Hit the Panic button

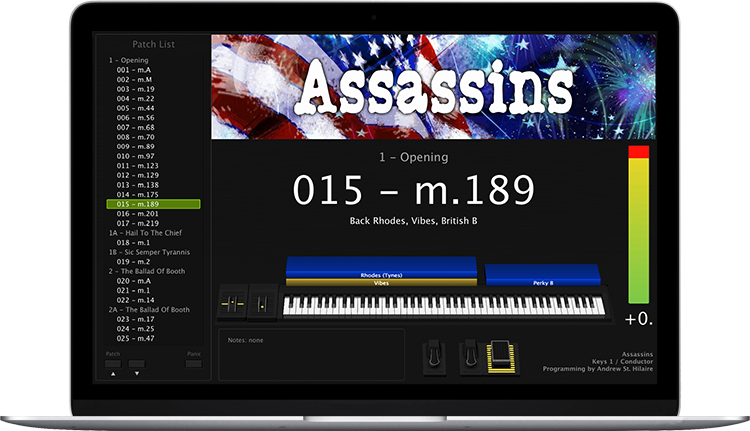tap(194, 365)
